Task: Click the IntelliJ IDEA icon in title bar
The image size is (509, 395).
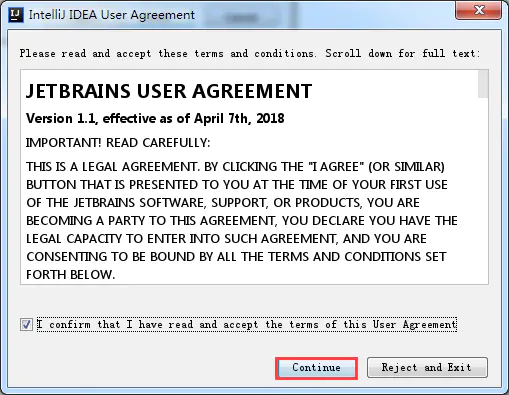Action: [x=15, y=15]
